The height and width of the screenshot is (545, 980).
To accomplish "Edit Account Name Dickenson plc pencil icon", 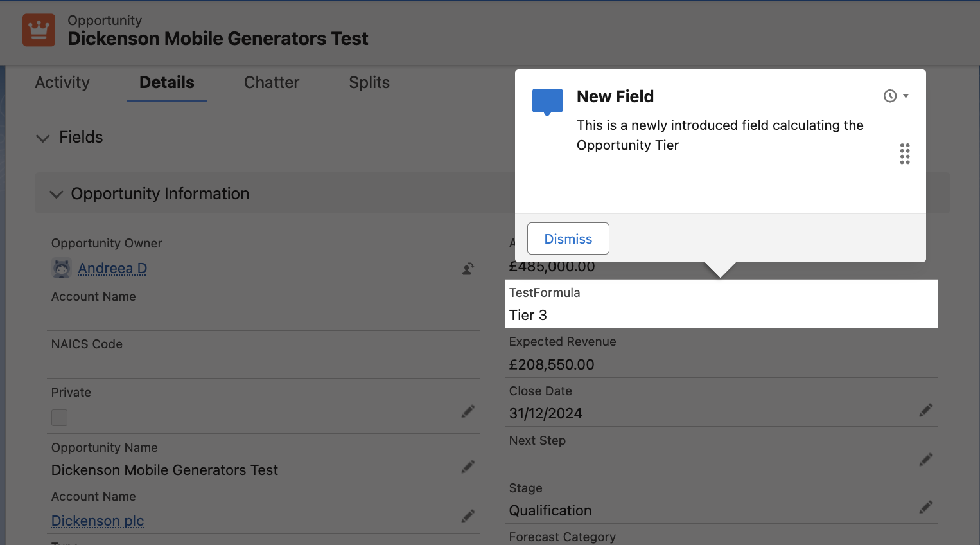I will 468,516.
